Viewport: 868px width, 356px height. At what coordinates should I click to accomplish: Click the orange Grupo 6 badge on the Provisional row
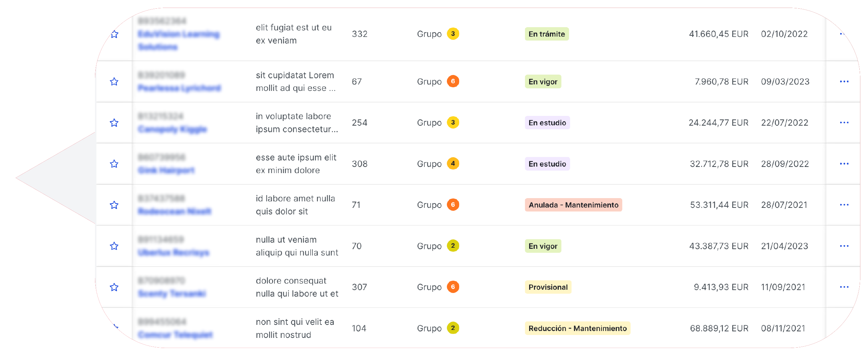(x=453, y=287)
